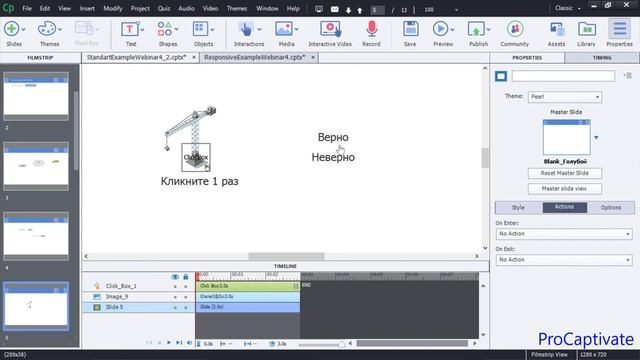Open the Themes palette icon
The image size is (640, 360).
pos(46,29)
